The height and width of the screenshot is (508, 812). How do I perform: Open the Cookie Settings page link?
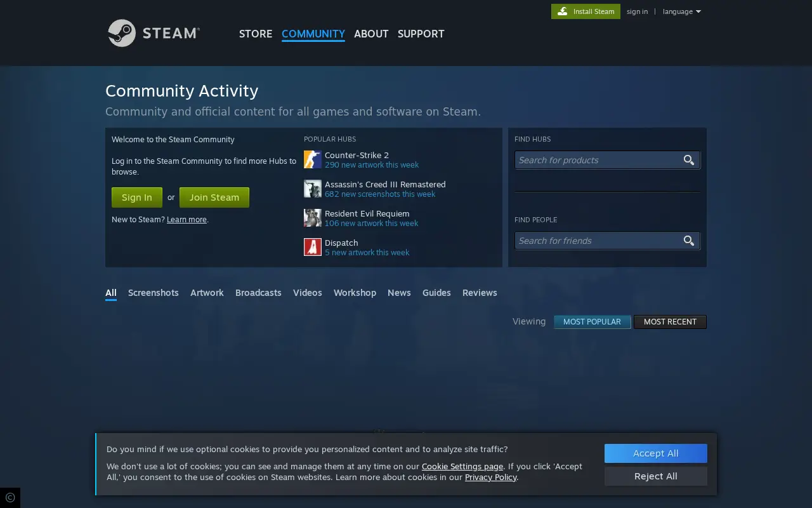click(462, 466)
